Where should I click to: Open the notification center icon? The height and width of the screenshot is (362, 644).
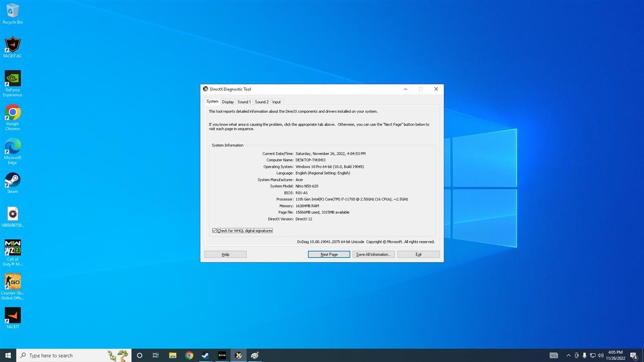[x=634, y=355]
